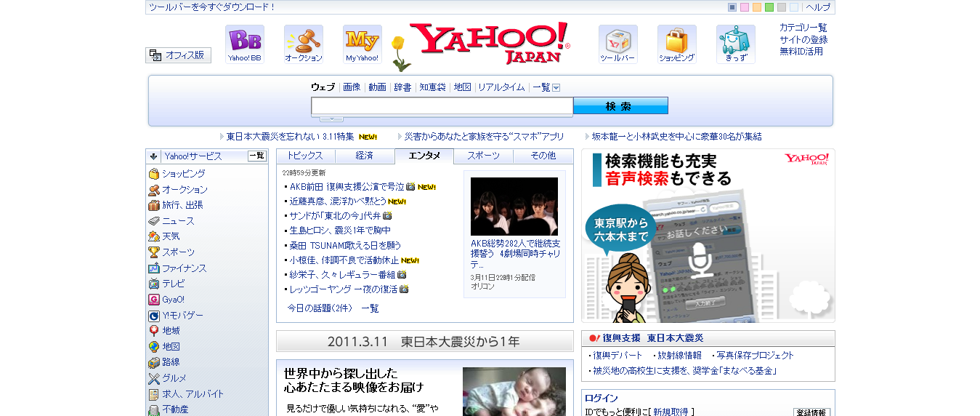This screenshot has width=980, height=416.
Task: Choose the gray theme swatch
Action: (782, 7)
